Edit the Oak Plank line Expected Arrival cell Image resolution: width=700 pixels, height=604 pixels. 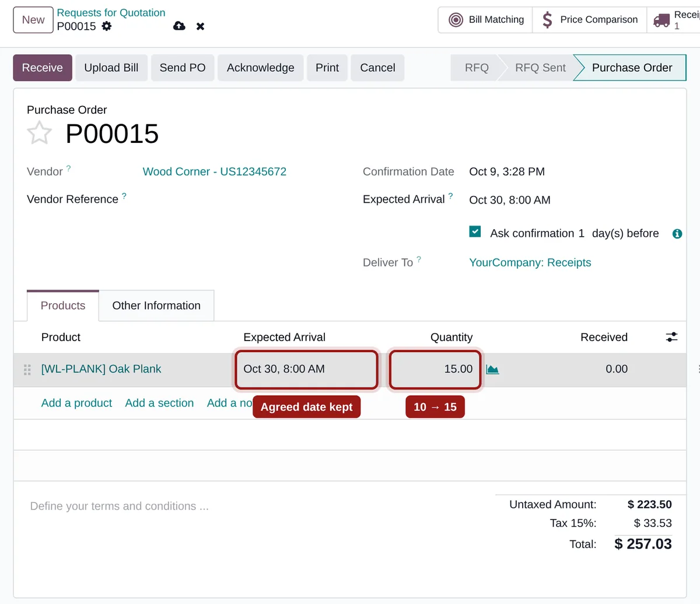pyautogui.click(x=306, y=369)
